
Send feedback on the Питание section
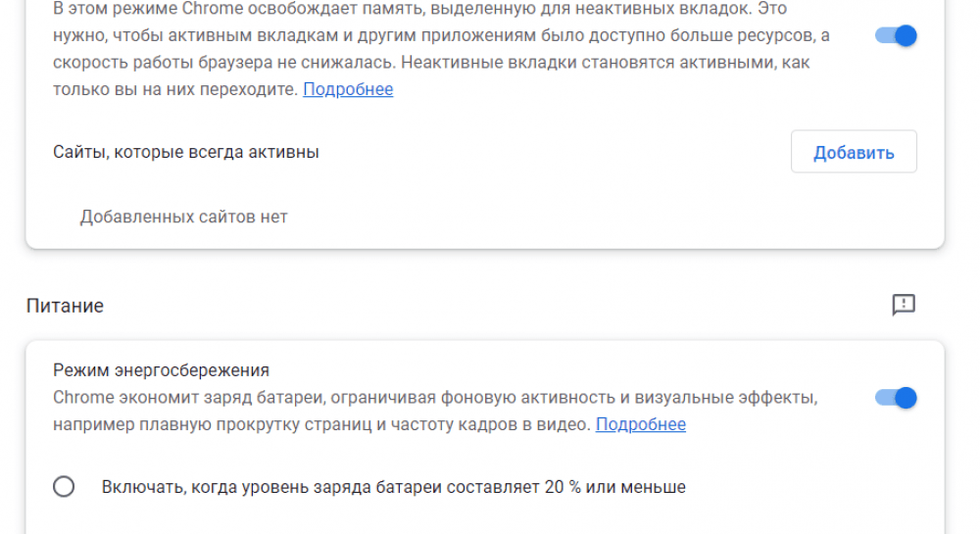(904, 305)
